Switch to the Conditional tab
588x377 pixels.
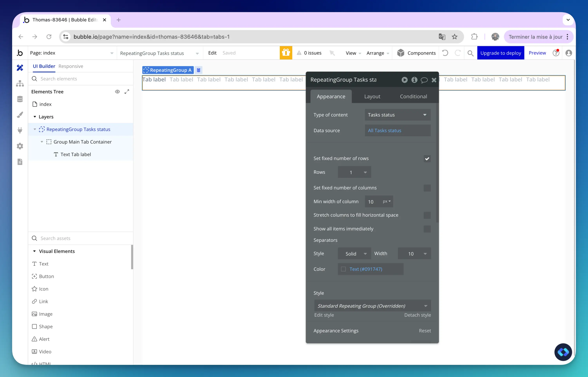click(x=413, y=96)
